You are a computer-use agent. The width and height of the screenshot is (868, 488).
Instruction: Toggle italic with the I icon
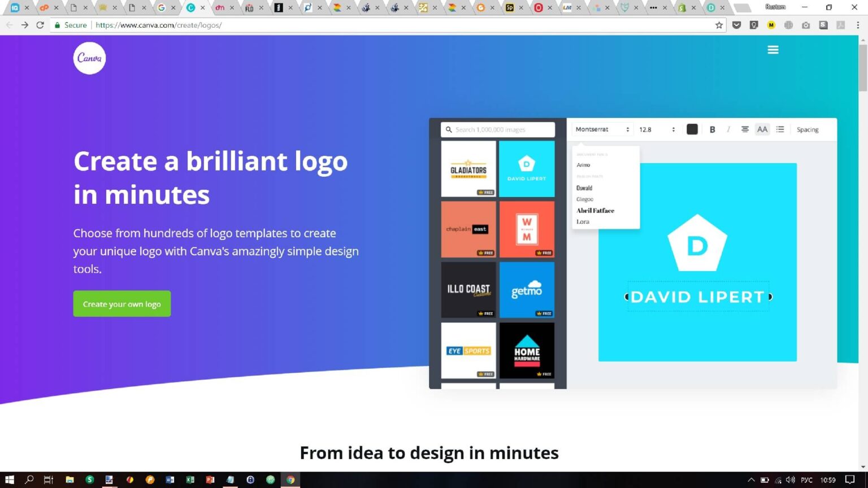728,129
